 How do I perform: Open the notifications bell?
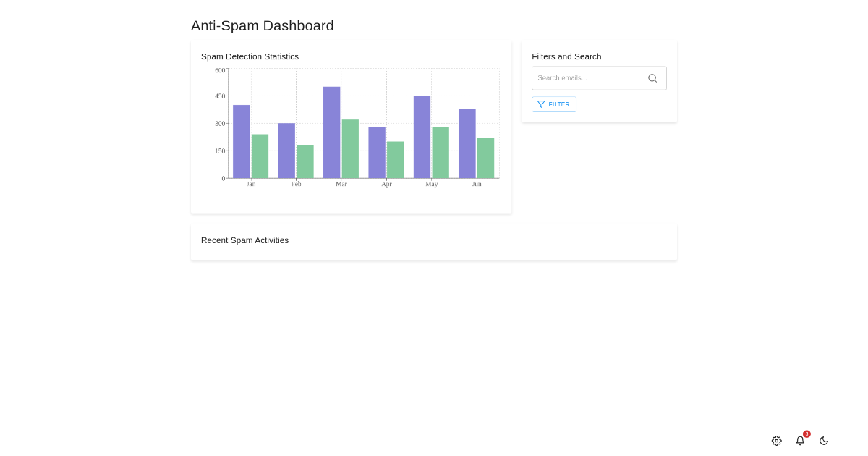click(x=800, y=441)
